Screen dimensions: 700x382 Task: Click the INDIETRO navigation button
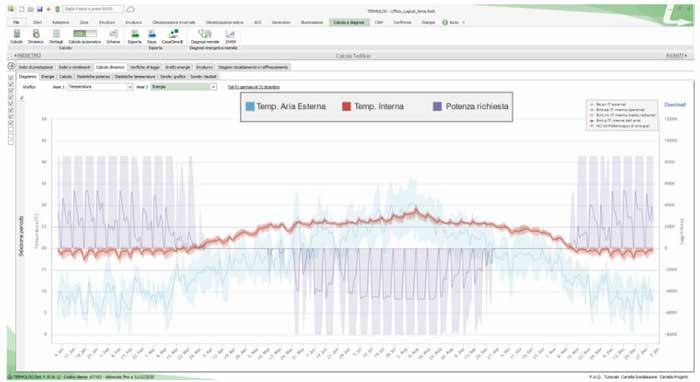coord(28,55)
